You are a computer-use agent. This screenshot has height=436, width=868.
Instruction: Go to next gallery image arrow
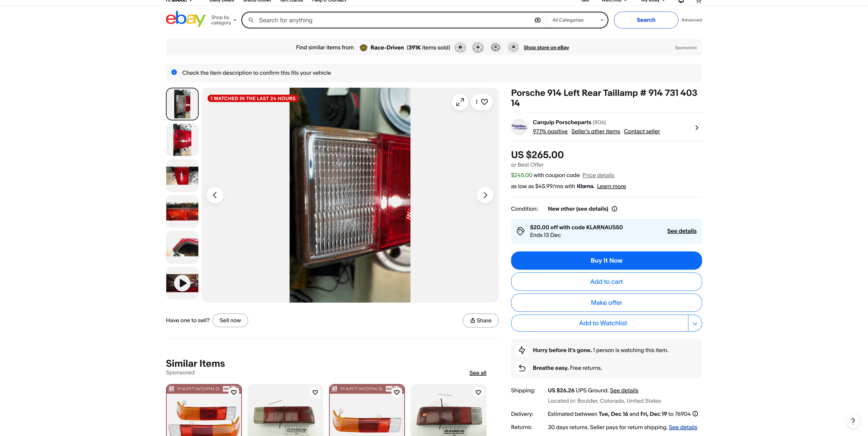pyautogui.click(x=485, y=195)
